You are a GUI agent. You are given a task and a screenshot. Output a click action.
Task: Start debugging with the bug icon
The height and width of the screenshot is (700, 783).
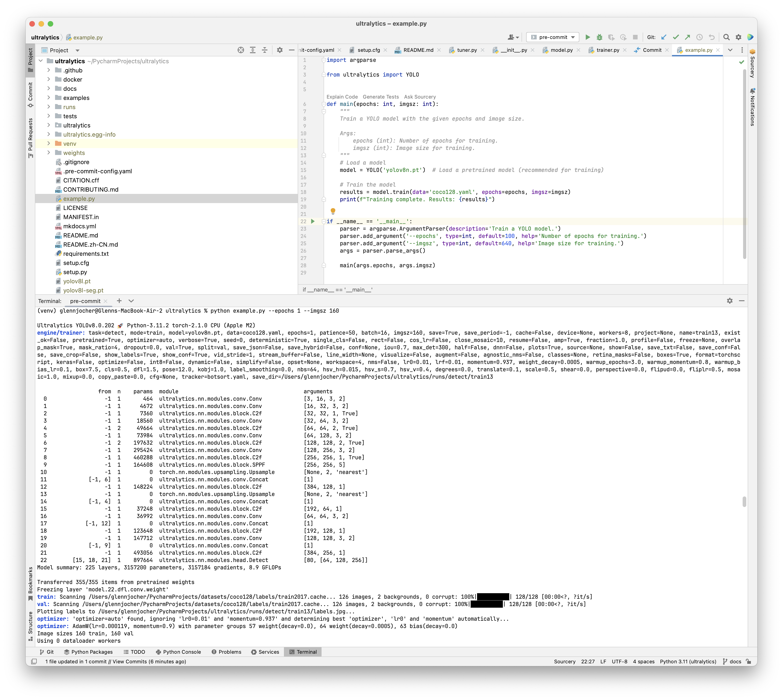pos(600,37)
